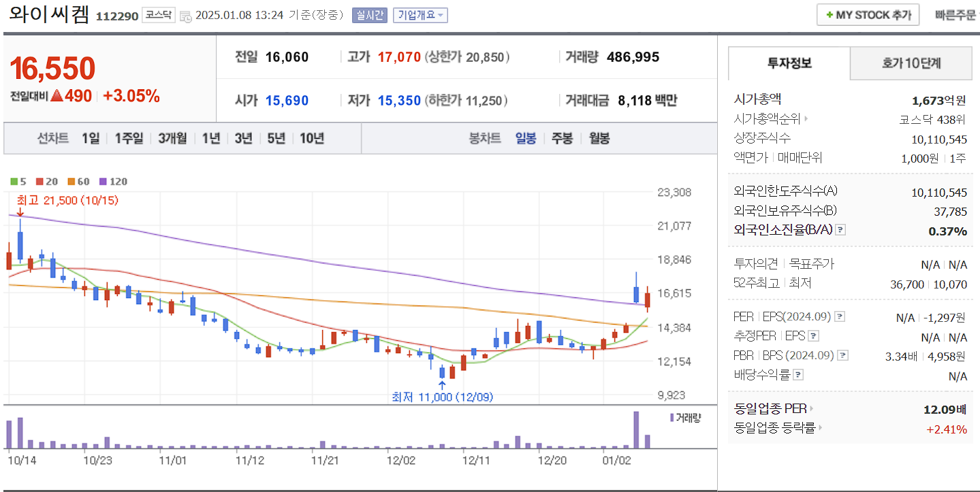The image size is (980, 492).
Task: Toggle the 5-day moving average legend
Action: click(x=18, y=181)
